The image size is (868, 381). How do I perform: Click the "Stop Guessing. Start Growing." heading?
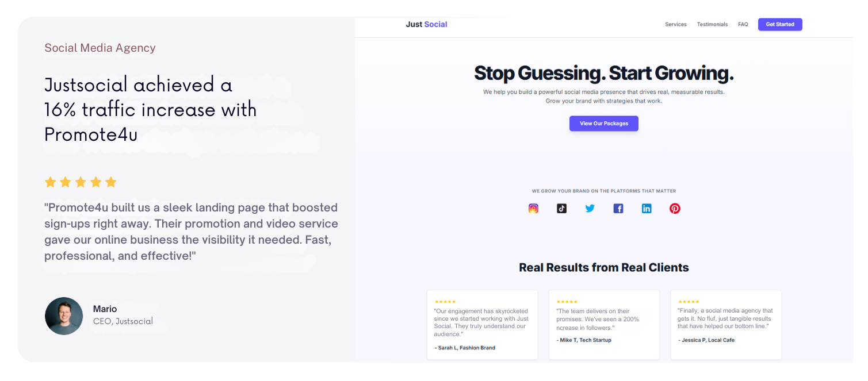(x=604, y=74)
